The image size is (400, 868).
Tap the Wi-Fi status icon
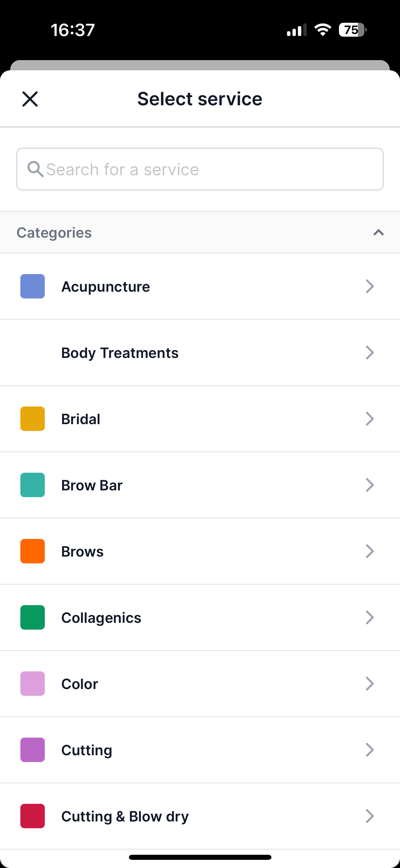323,30
